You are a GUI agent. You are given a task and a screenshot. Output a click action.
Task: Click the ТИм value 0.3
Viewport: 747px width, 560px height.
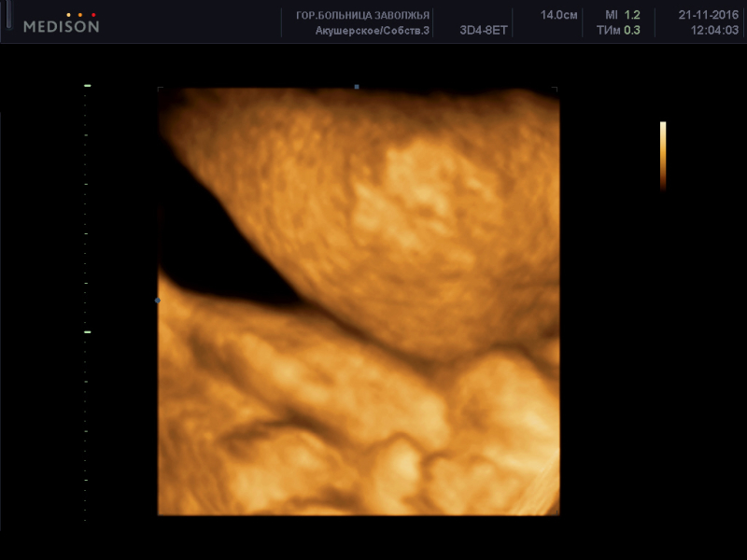pyautogui.click(x=632, y=31)
